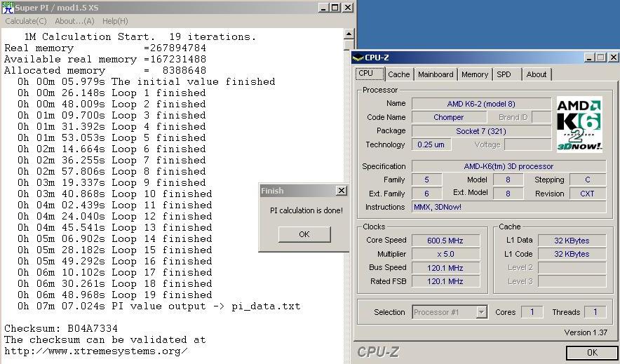
Task: Minimize the CPU-Z window
Action: click(x=590, y=58)
